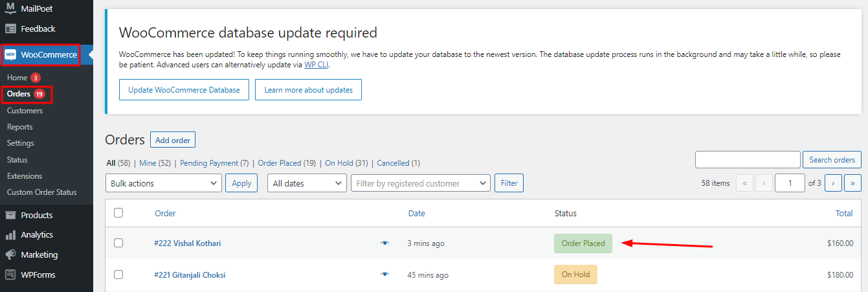Open MailPoet from the sidebar icon

[x=10, y=8]
